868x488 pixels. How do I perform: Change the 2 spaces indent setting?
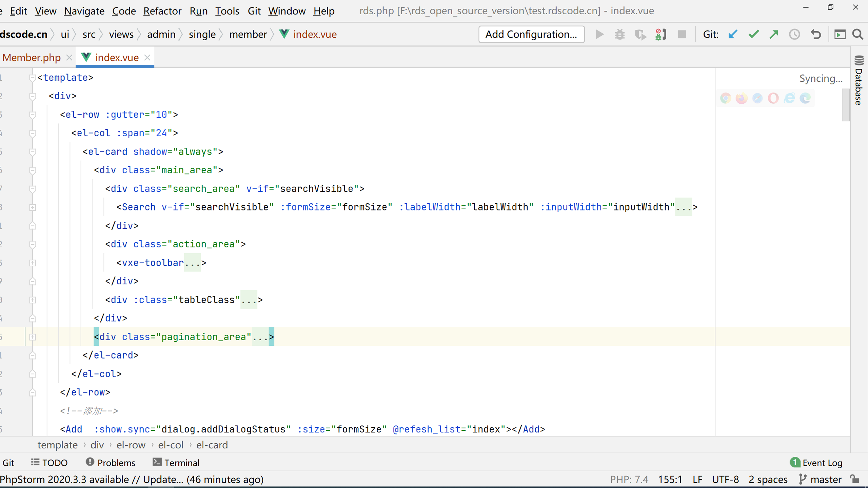768,479
